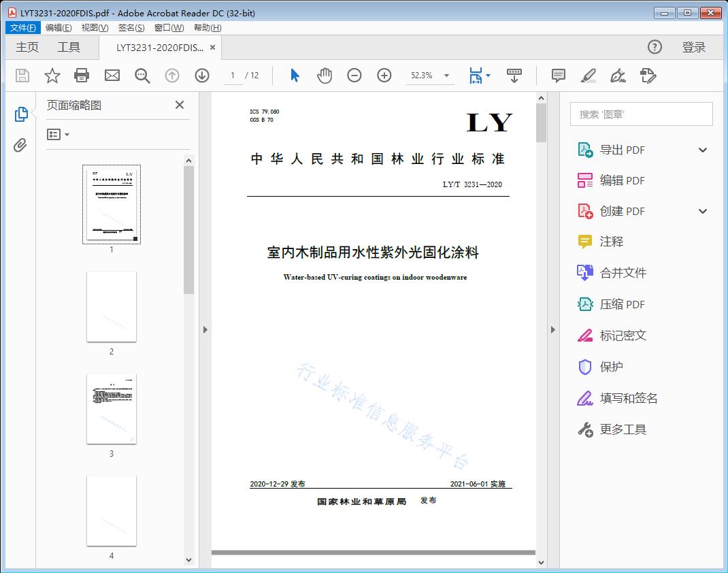Enable reading mode from the toolbar
728x573 pixels.
[514, 76]
